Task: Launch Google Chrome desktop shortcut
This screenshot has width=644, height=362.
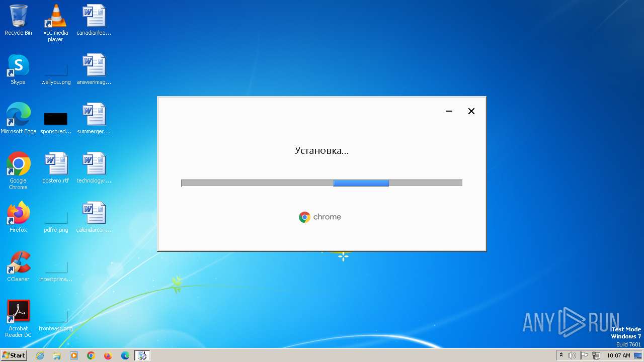Action: tap(18, 171)
